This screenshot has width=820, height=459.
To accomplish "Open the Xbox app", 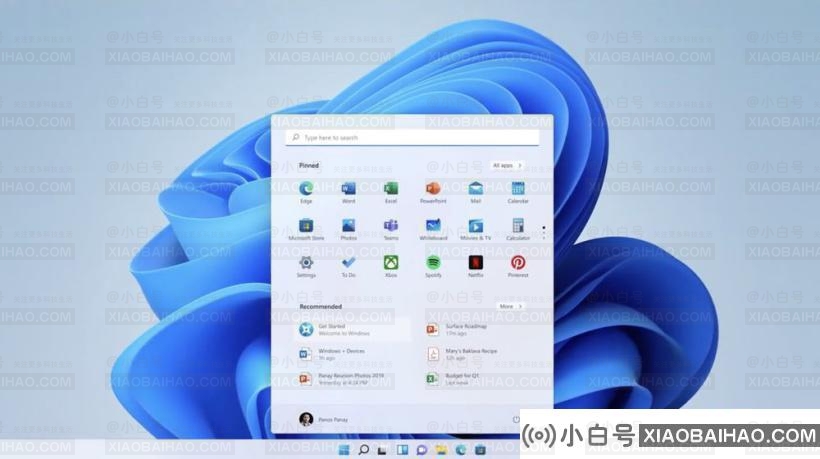I will coord(391,267).
